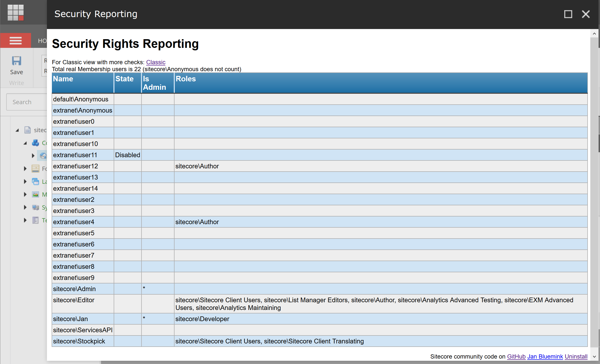The image size is (600, 364).
Task: Select the sitecore\Jan name cell
Action: pos(83,319)
